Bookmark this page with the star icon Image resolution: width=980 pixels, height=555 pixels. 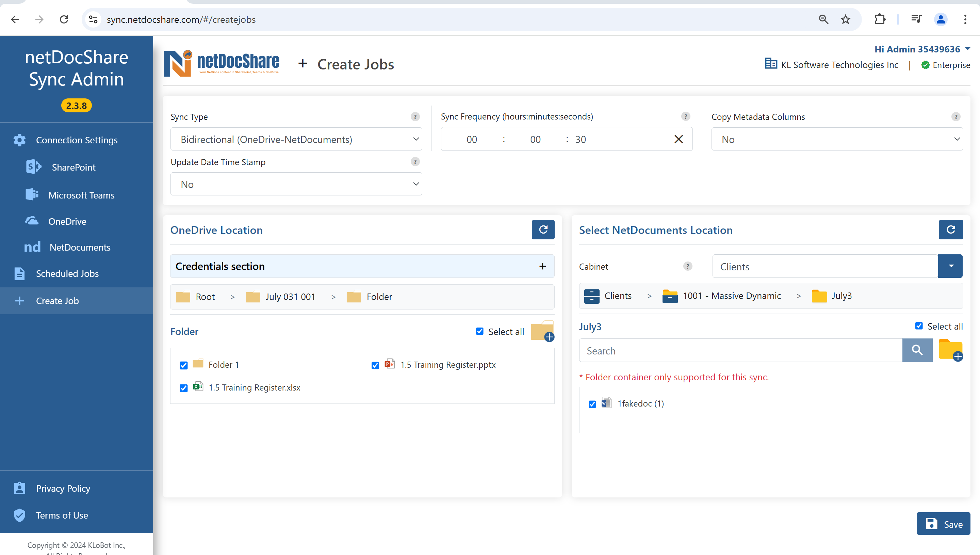coord(846,19)
